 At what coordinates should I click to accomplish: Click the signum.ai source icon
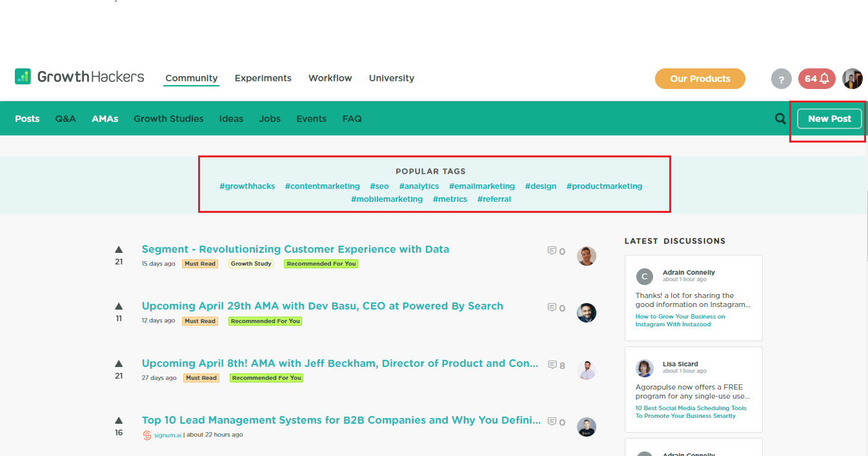pyautogui.click(x=147, y=435)
